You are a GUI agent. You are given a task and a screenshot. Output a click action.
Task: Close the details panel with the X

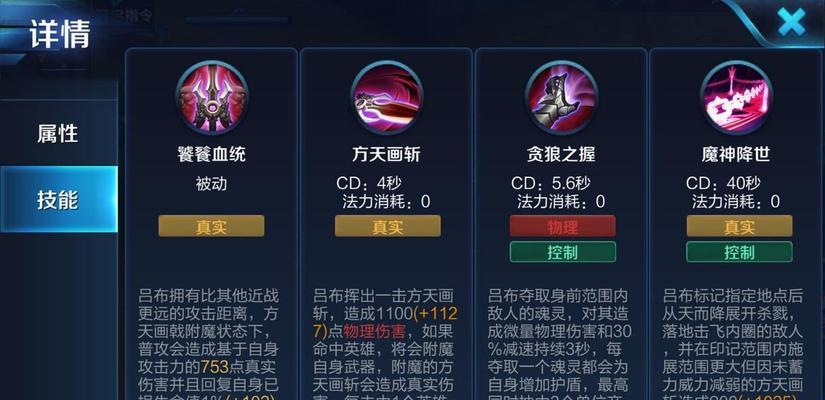[x=791, y=23]
